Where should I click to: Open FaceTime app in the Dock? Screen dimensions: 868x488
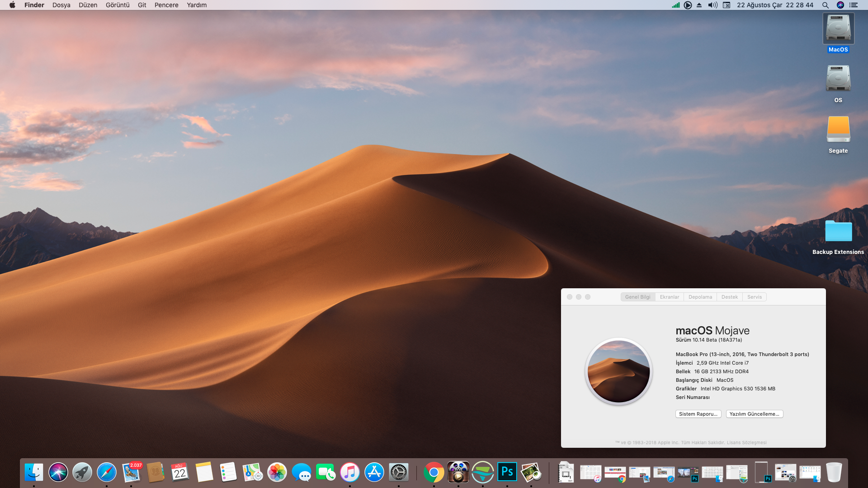(x=325, y=472)
